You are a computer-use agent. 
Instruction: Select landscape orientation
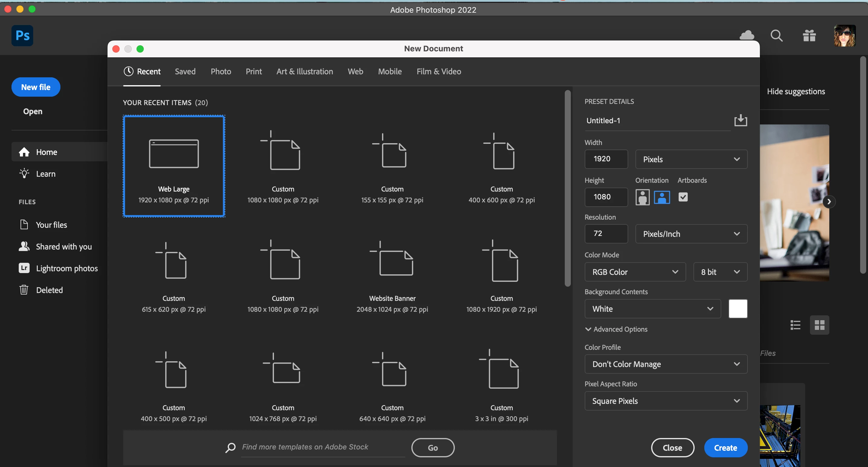(x=662, y=197)
